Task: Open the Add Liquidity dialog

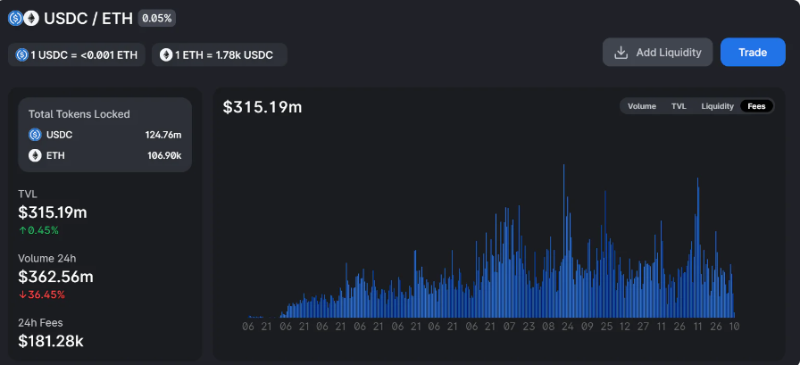Action: [x=658, y=52]
